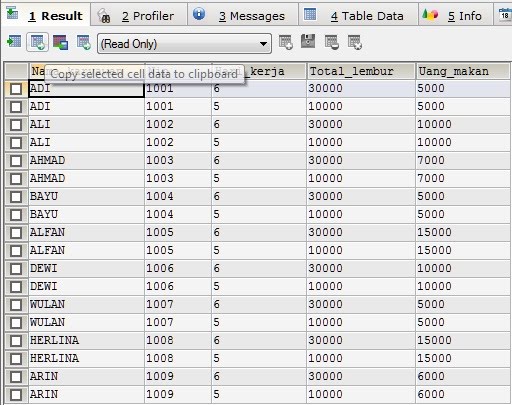Select ALFAN name cell in Hari_kerja 6 row

pos(86,232)
